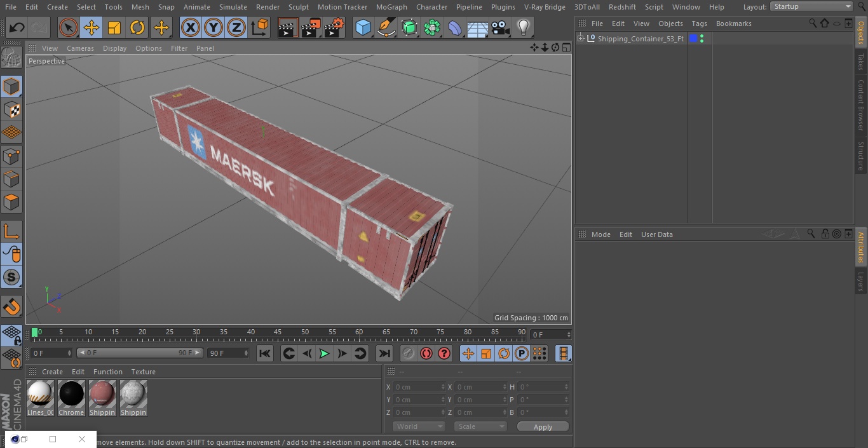Open the Object Manager Tags menu
This screenshot has height=448, width=868.
click(x=699, y=24)
